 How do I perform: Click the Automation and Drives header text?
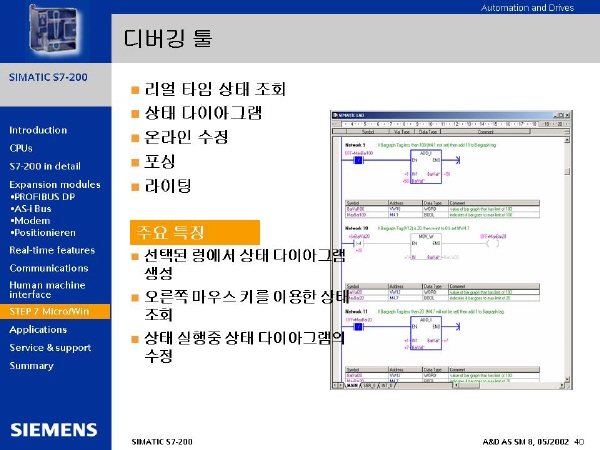527,8
